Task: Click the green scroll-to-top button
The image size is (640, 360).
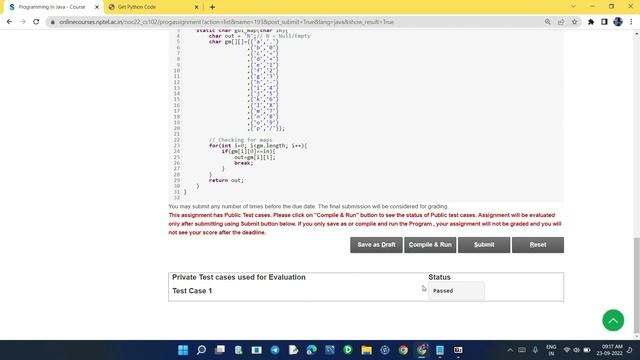Action: (613, 320)
